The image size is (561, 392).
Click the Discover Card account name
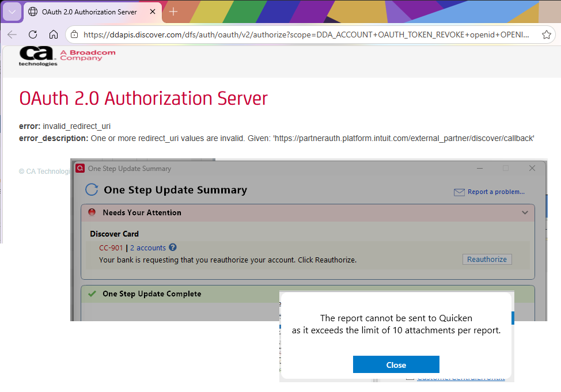tap(115, 234)
